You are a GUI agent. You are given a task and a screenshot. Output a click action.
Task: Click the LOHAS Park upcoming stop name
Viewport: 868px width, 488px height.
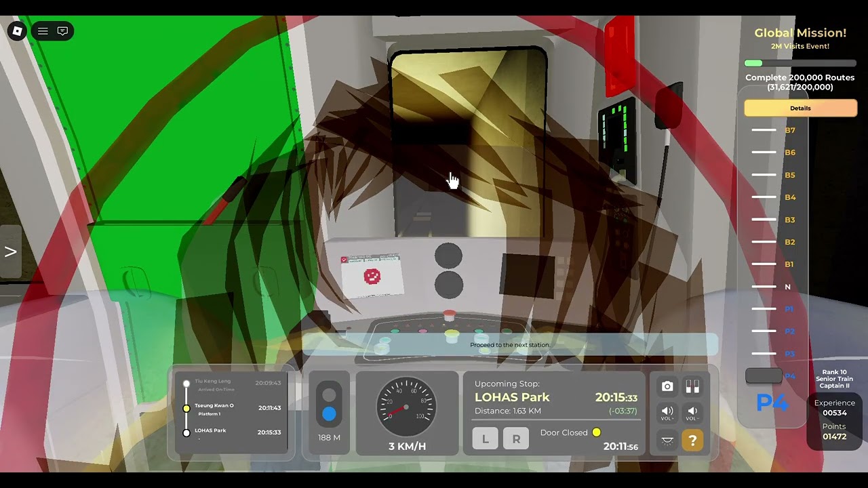[512, 397]
